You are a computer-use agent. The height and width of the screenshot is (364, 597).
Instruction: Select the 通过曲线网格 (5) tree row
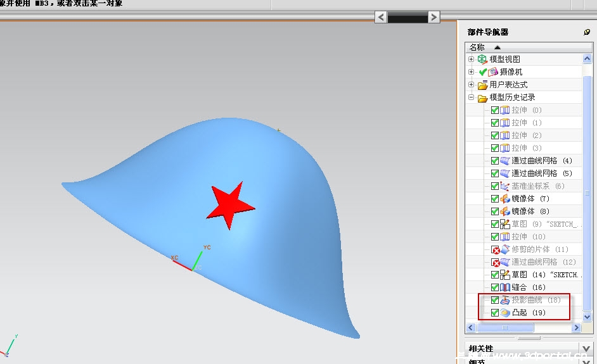[x=524, y=173]
